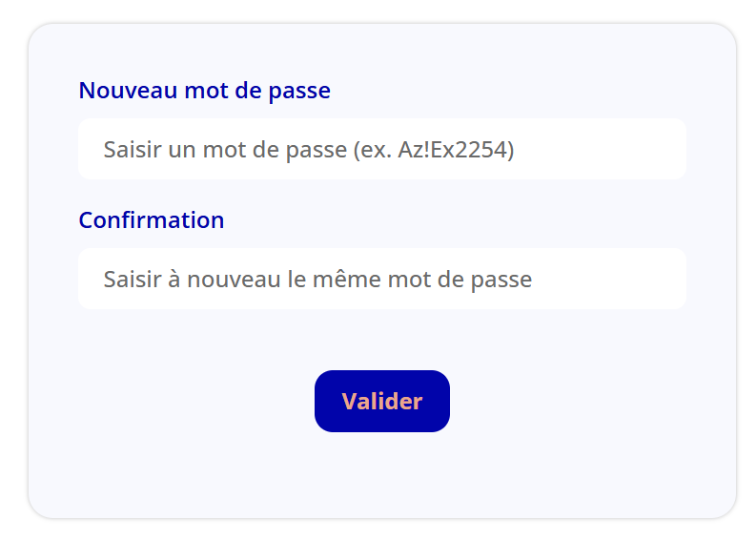Validate the new password form
Viewport: 756px width, 541px height.
tap(381, 401)
